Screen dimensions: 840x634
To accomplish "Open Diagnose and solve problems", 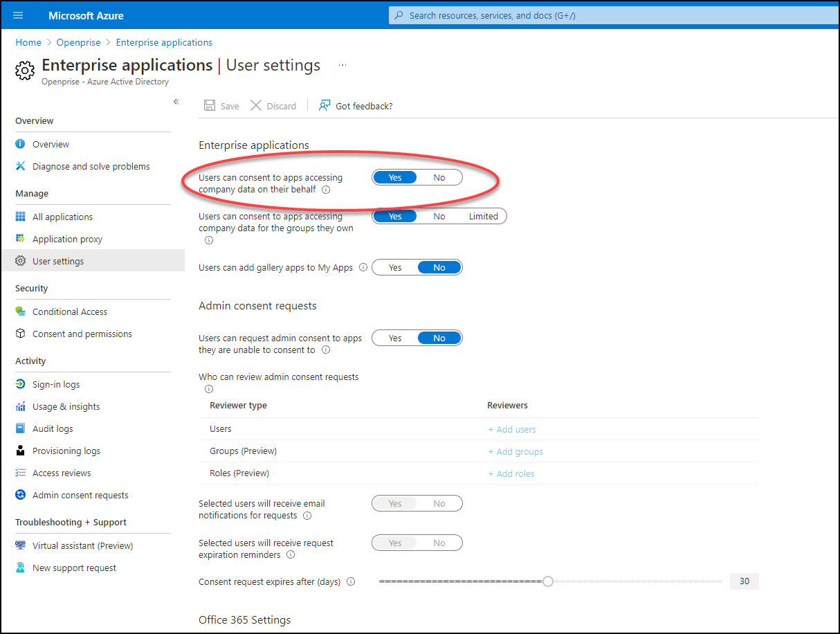I will tap(93, 166).
